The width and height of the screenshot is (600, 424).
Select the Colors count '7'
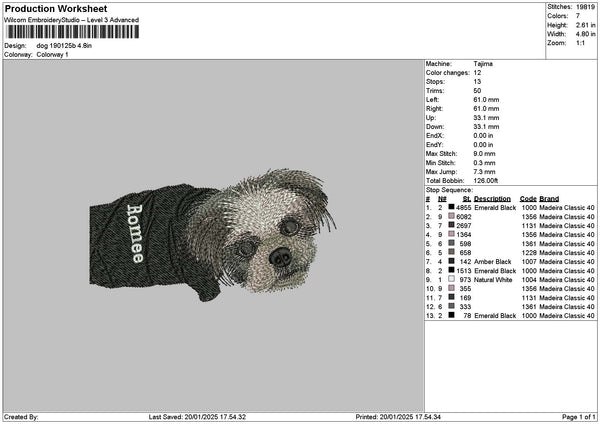(x=578, y=16)
